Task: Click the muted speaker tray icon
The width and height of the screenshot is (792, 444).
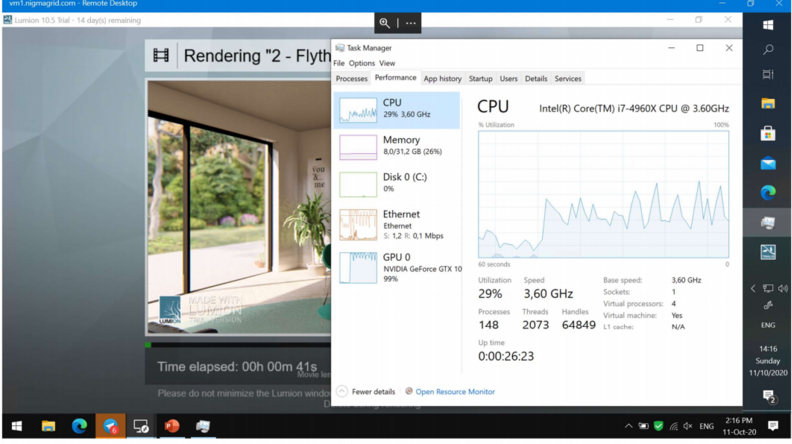Action: 687,426
